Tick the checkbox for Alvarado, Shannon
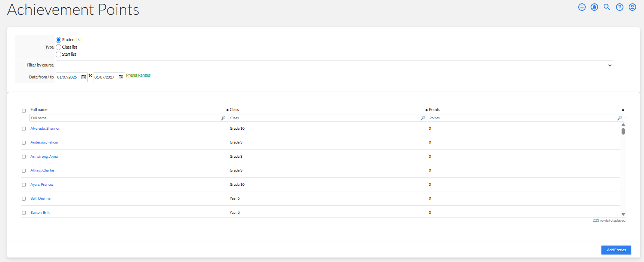644x262 pixels. pyautogui.click(x=24, y=129)
